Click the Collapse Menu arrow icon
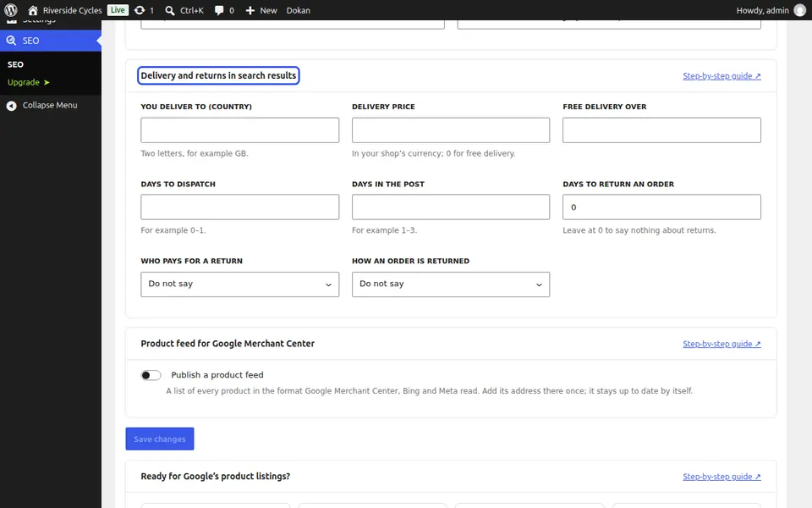This screenshot has width=812, height=508. tap(11, 106)
